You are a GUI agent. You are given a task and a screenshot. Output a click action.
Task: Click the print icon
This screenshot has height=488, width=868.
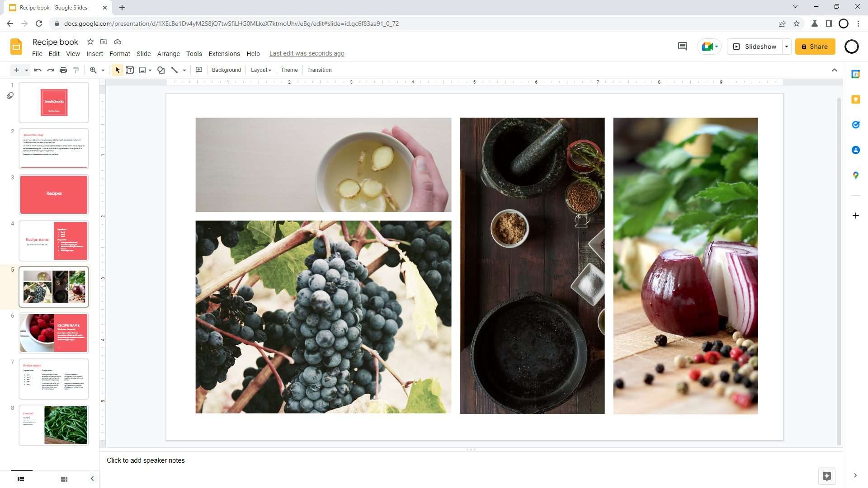(63, 70)
